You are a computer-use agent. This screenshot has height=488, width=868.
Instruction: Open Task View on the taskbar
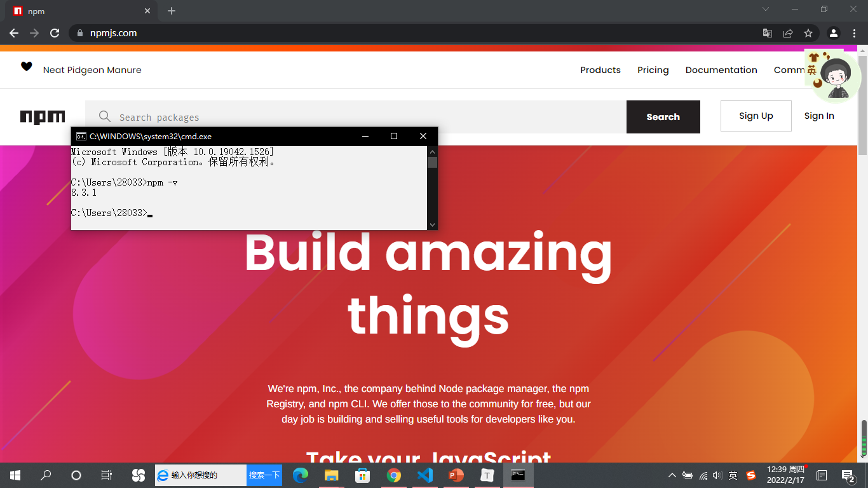[x=107, y=475]
